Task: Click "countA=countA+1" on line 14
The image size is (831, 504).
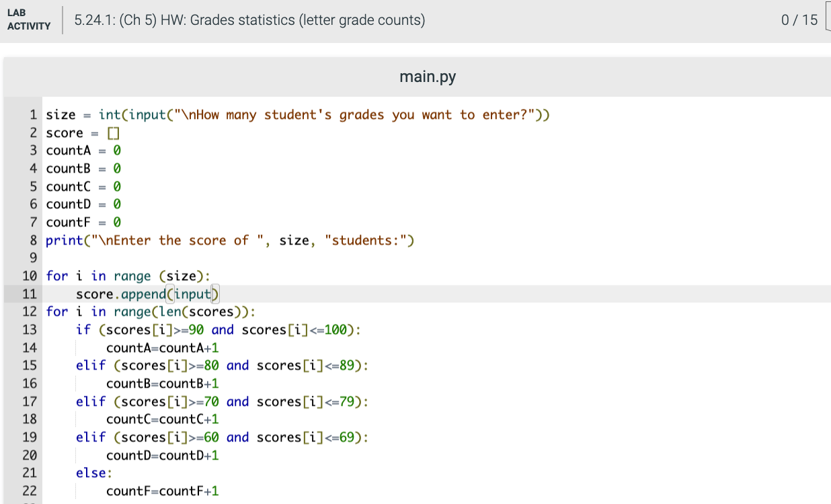Action: pyautogui.click(x=163, y=348)
